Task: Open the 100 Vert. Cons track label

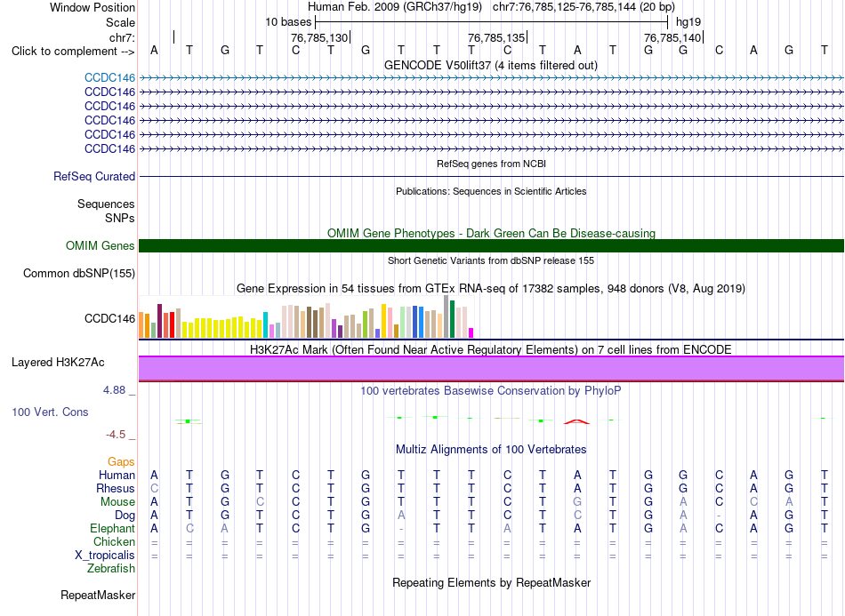Action: [x=50, y=412]
